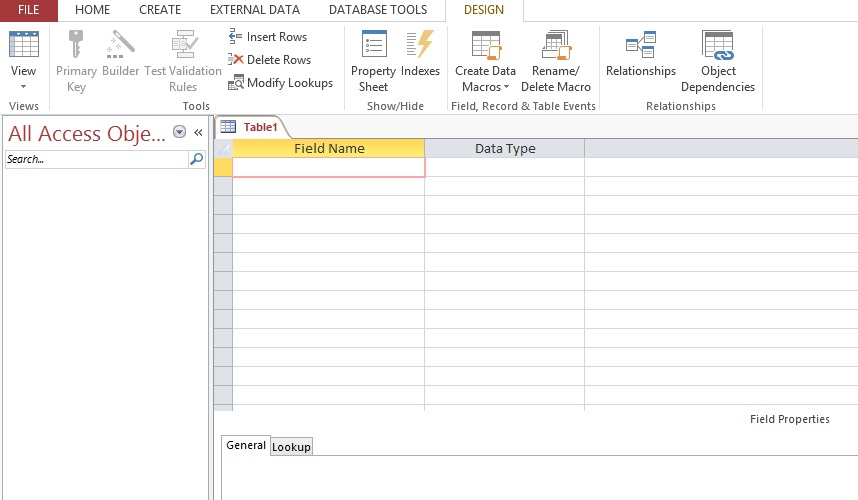Open the navigation pane category dropdown
Image resolution: width=858 pixels, height=500 pixels.
coord(179,132)
